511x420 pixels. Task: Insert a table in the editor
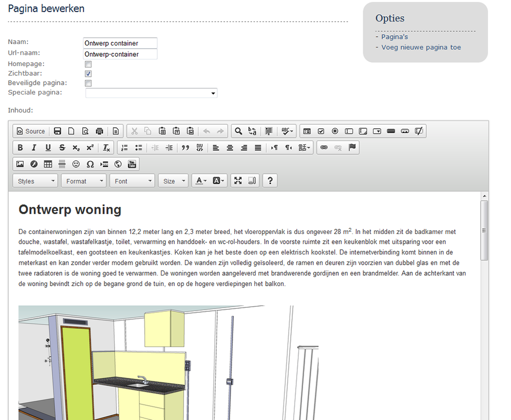pos(48,164)
